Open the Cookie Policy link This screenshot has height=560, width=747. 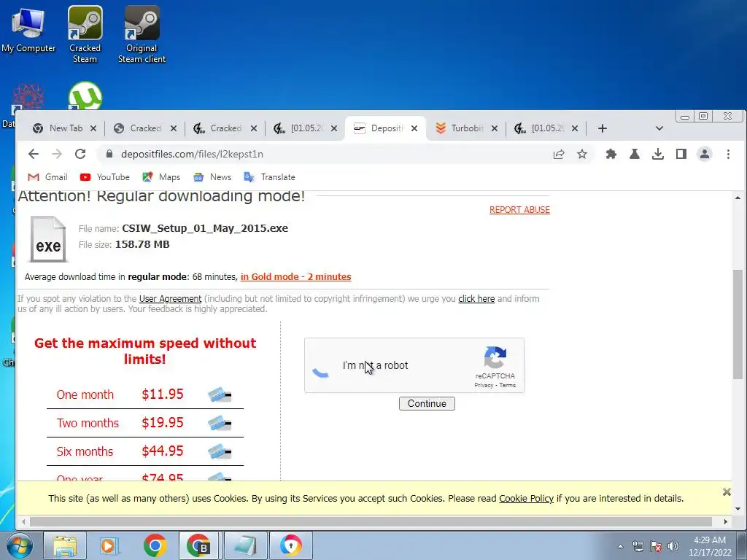526,498
